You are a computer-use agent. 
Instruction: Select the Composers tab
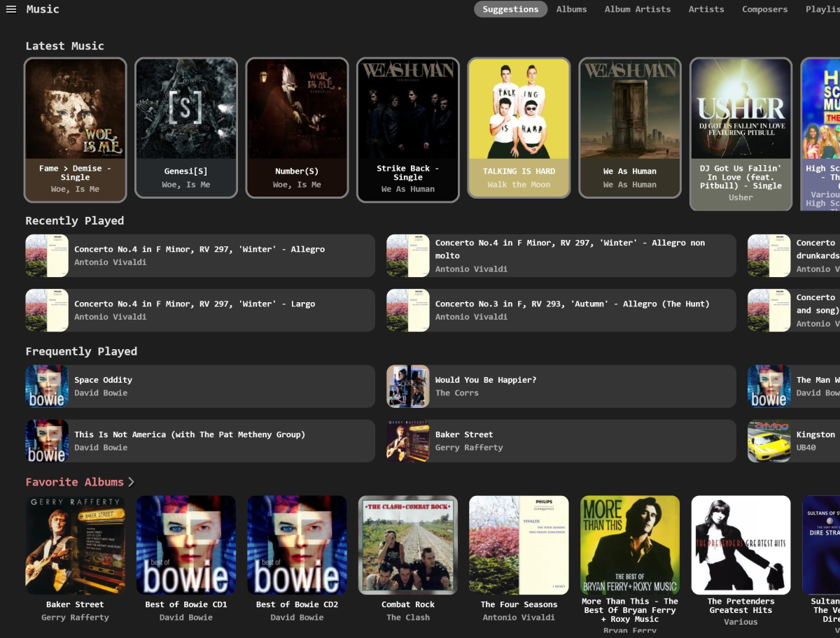764,9
